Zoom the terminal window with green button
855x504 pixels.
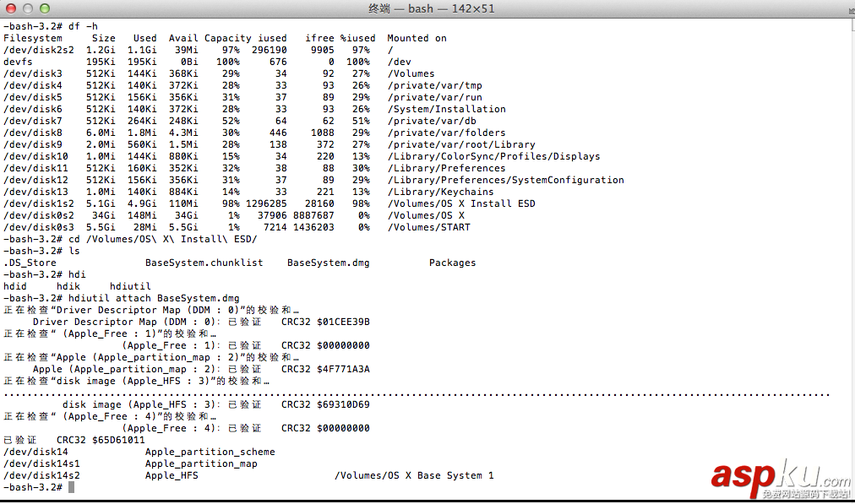pos(44,8)
